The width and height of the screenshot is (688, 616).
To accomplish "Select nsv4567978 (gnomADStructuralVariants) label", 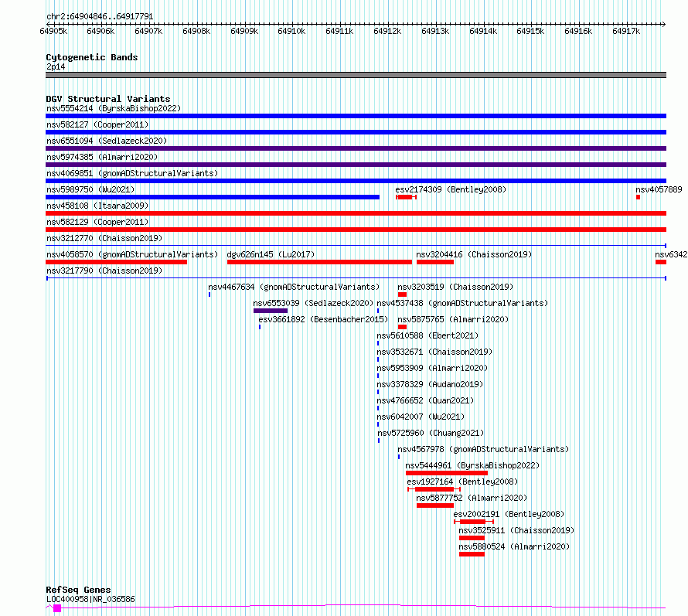I will tap(483, 449).
